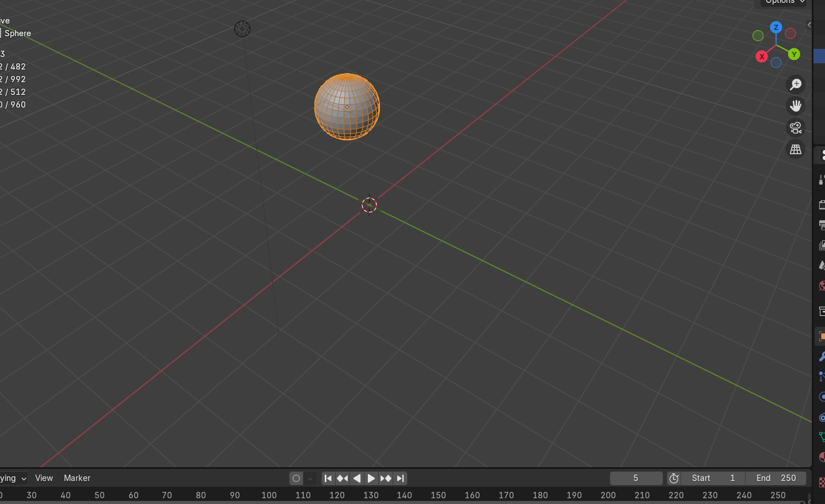Click the 3D cursor at world origin

point(369,205)
